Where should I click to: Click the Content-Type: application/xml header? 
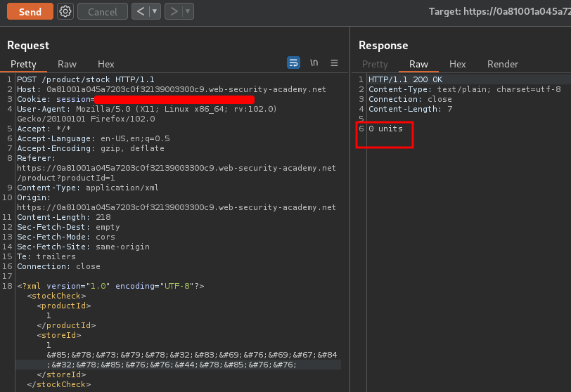88,188
